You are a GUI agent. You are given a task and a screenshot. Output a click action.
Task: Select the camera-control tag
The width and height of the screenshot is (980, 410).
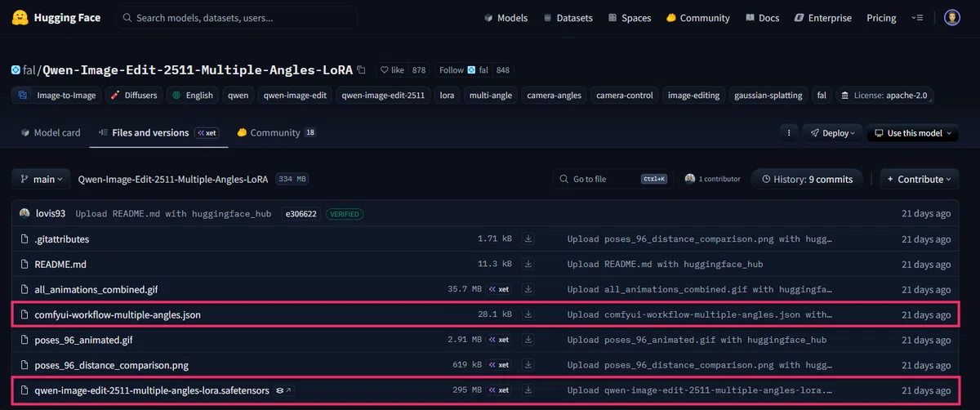point(625,95)
